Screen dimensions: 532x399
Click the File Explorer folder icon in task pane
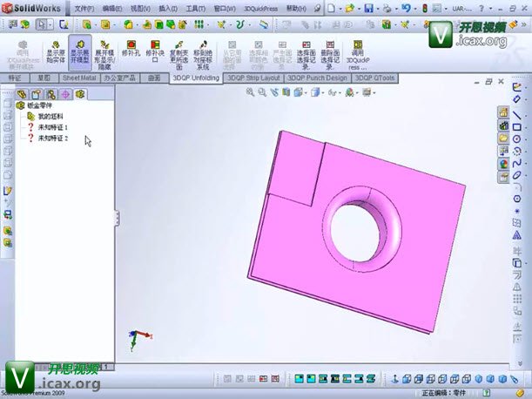503,139
